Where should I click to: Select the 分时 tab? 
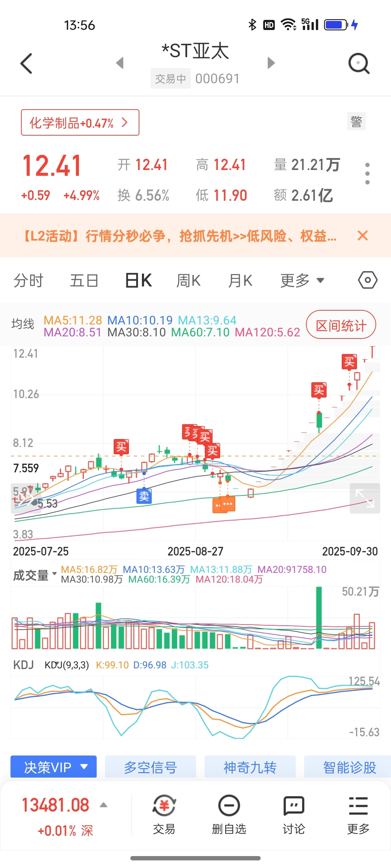[x=29, y=281]
